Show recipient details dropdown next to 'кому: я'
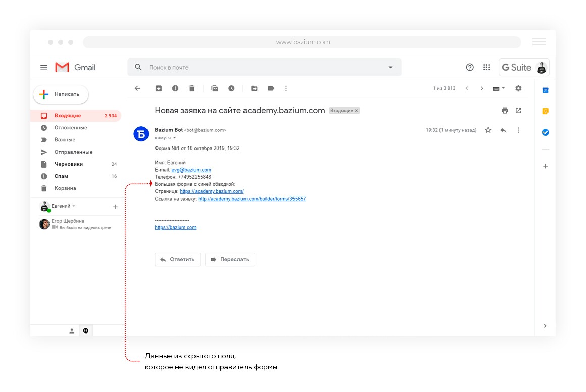The width and height of the screenshot is (586, 392). point(174,138)
